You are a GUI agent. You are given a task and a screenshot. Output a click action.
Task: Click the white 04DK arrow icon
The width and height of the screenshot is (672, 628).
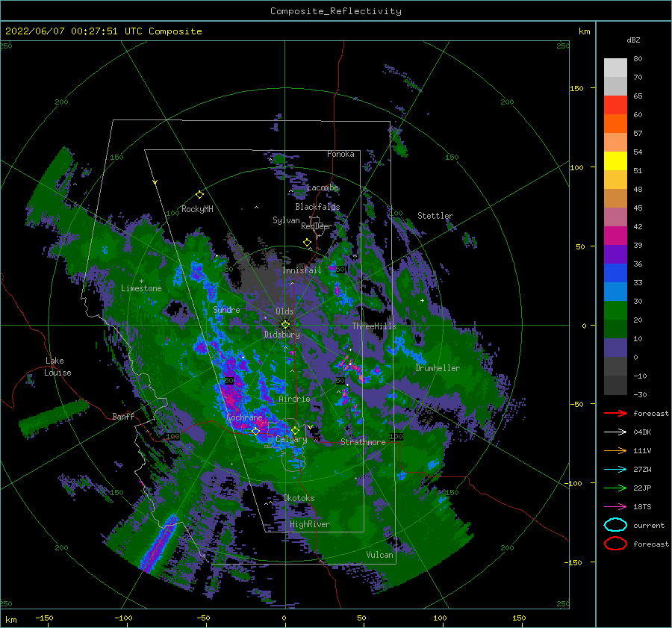coord(615,432)
